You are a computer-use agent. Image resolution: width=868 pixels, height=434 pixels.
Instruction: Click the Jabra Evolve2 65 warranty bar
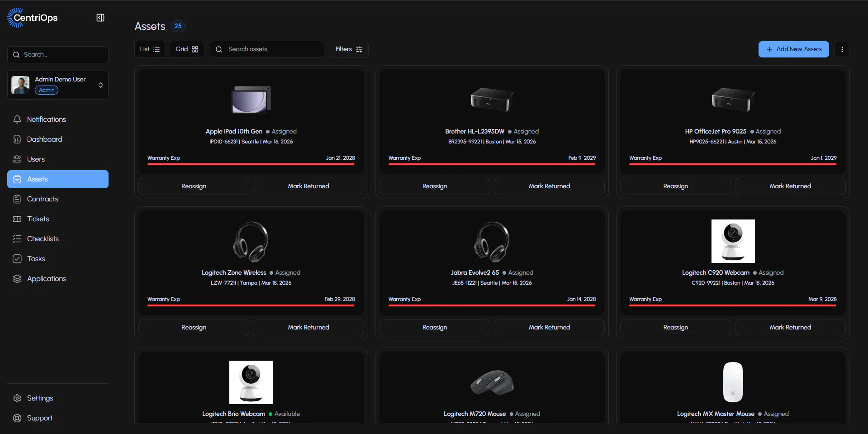click(x=492, y=305)
